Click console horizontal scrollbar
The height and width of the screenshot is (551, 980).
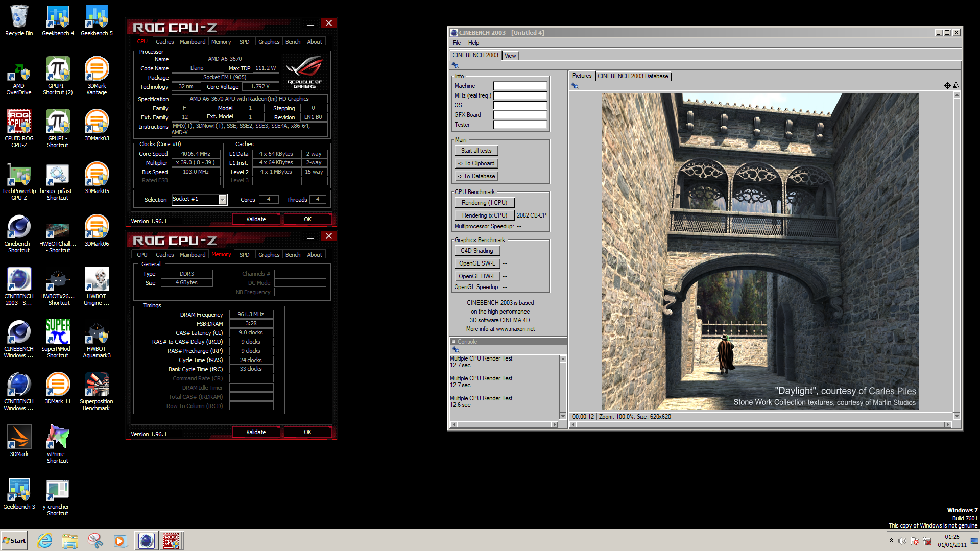pos(504,424)
